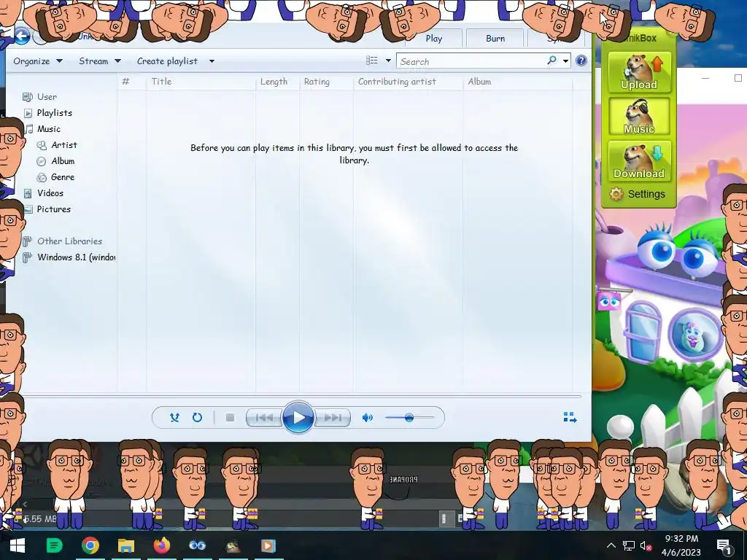Switch to the Play tab
This screenshot has width=747, height=560.
(x=434, y=39)
